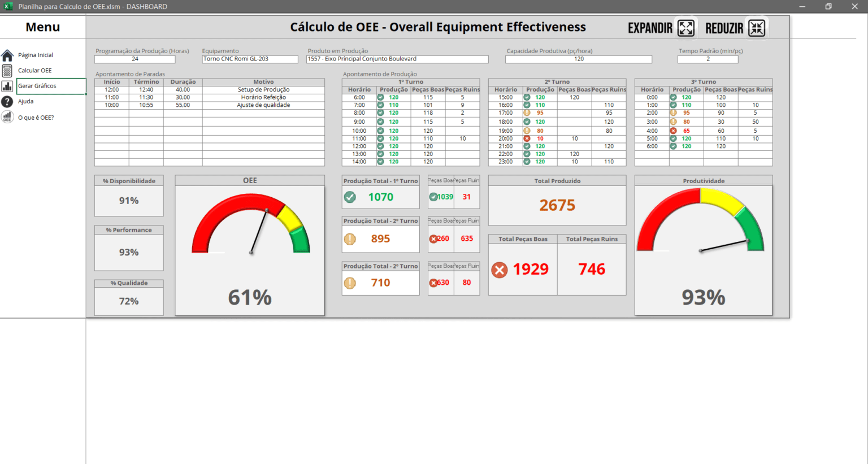Click orange status icon at 17:00 row
Viewport: 868px width, 464px height.
527,112
